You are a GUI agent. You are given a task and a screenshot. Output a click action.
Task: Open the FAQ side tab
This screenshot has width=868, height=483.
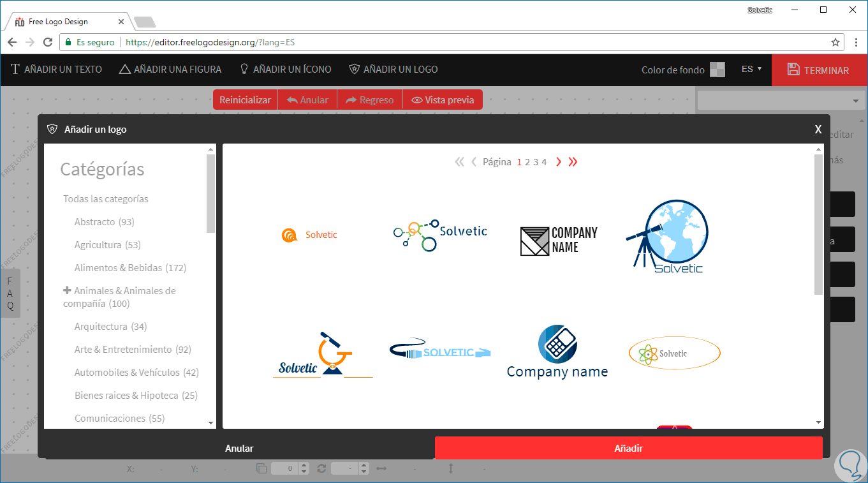click(x=10, y=293)
